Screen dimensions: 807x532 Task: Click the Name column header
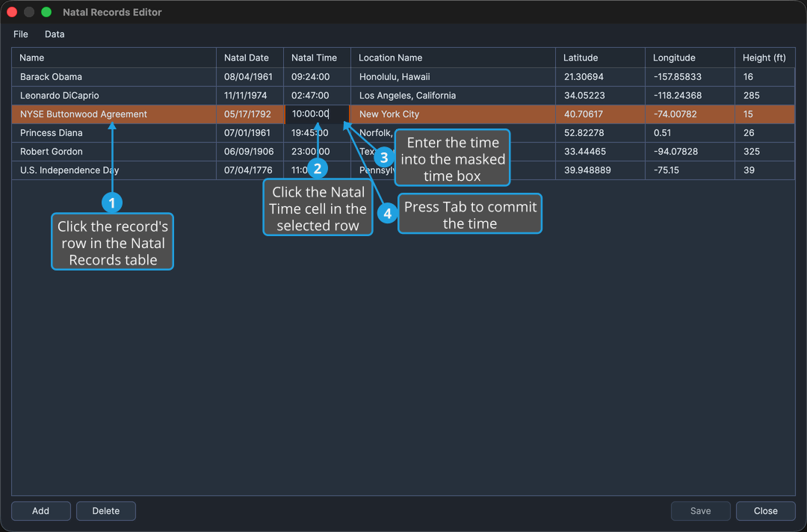(114, 58)
